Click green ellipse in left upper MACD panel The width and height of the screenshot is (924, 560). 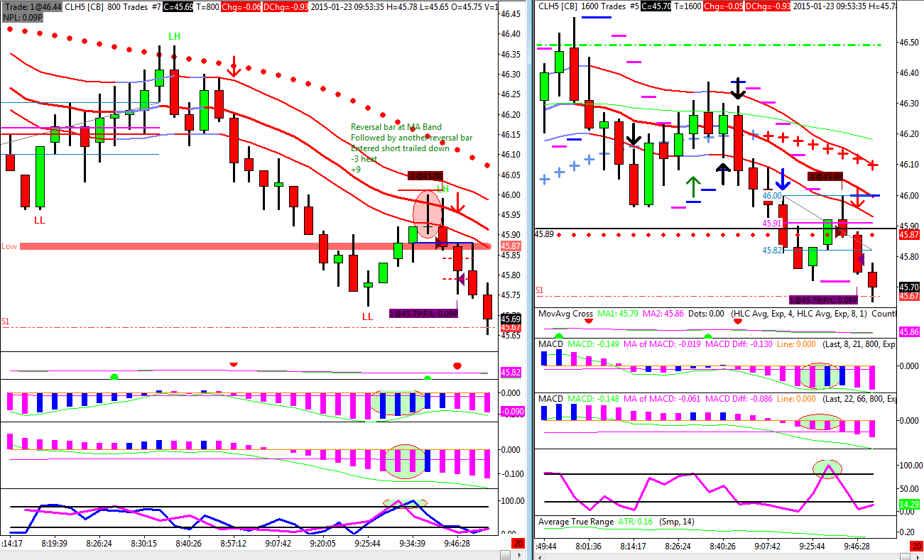point(397,402)
